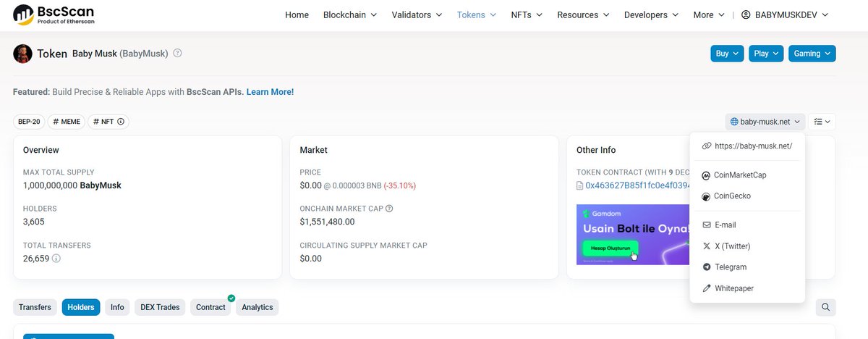
Task: Expand the Gaming dropdown button
Action: pyautogui.click(x=812, y=54)
